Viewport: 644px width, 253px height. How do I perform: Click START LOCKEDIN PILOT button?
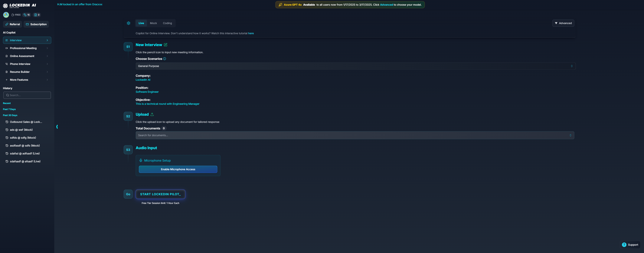click(x=160, y=194)
